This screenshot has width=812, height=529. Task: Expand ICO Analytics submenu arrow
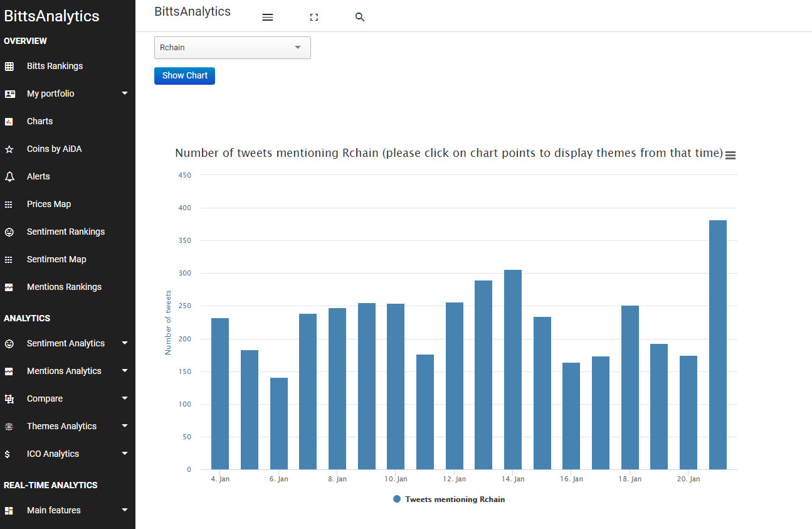pos(125,454)
